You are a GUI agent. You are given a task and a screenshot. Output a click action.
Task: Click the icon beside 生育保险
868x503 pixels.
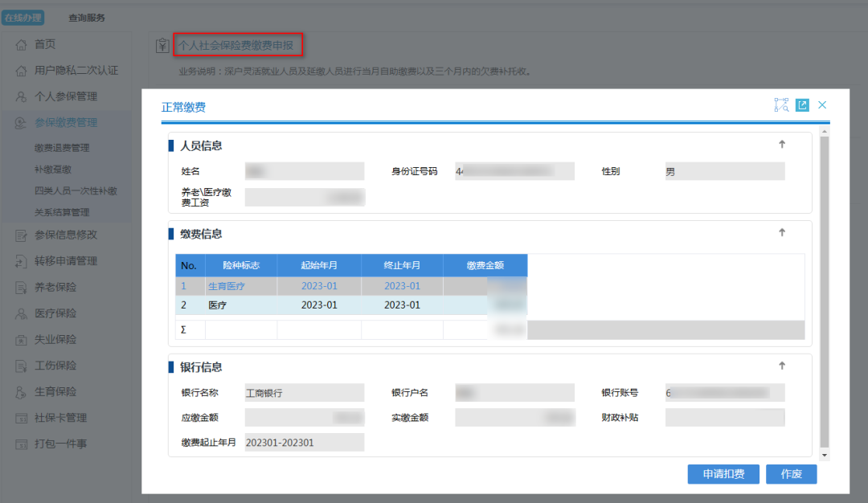click(x=21, y=392)
